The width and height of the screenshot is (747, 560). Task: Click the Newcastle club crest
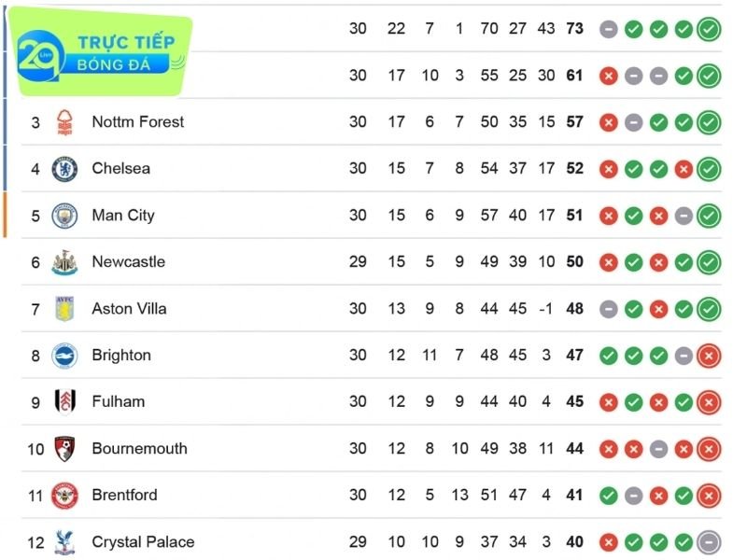coord(64,262)
